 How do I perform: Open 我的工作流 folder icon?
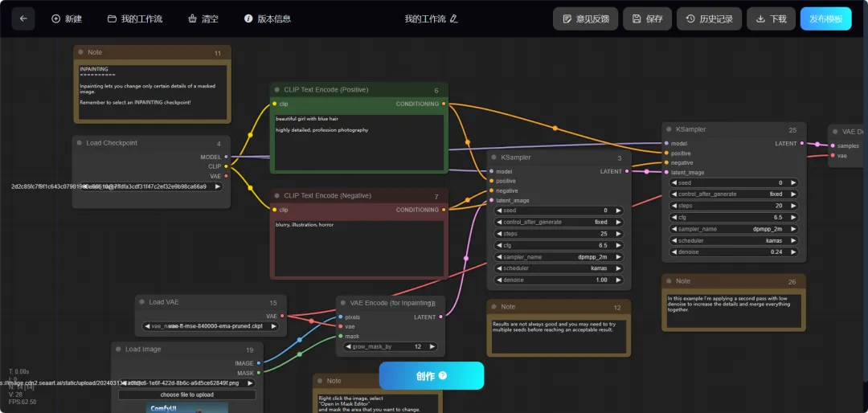[x=112, y=18]
